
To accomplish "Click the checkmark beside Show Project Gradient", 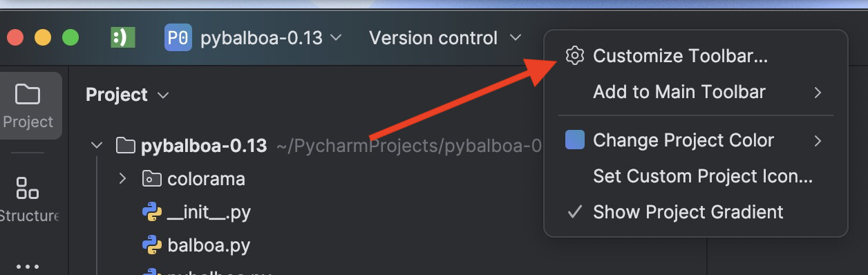I will 574,211.
